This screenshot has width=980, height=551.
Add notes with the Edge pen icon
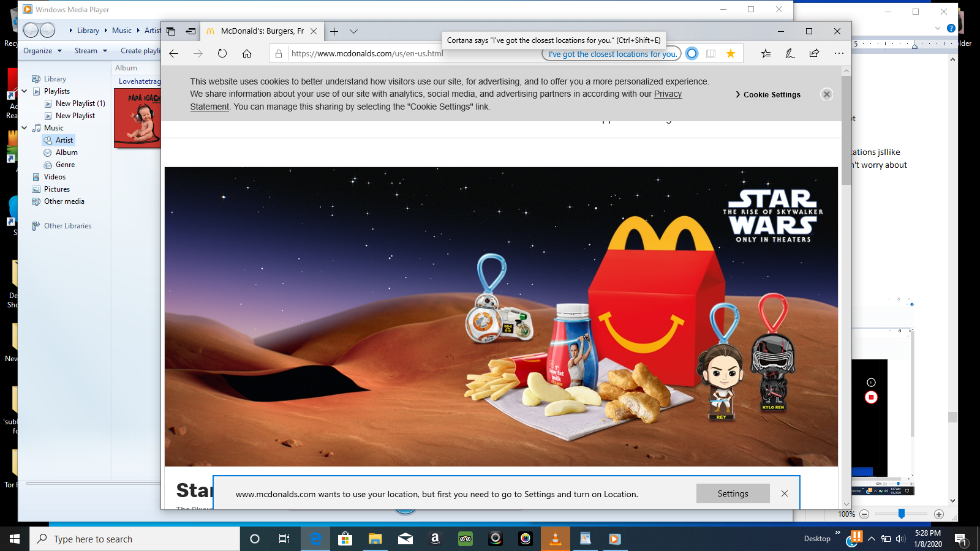(790, 54)
